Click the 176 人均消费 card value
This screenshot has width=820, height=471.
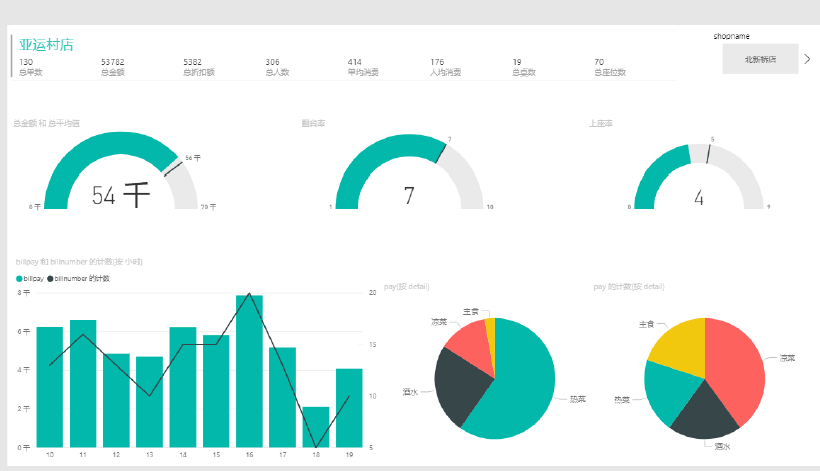click(x=437, y=62)
